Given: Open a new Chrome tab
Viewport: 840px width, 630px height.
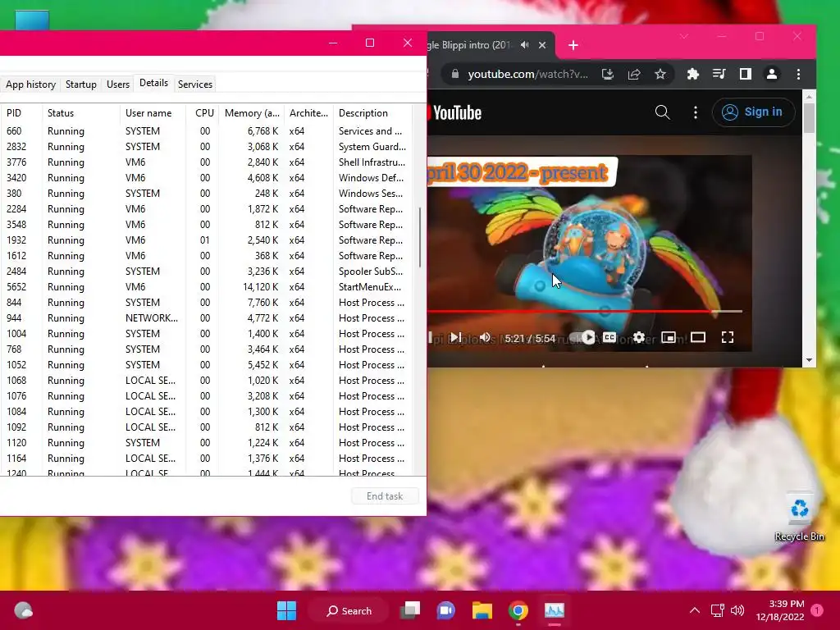Looking at the screenshot, I should [573, 46].
